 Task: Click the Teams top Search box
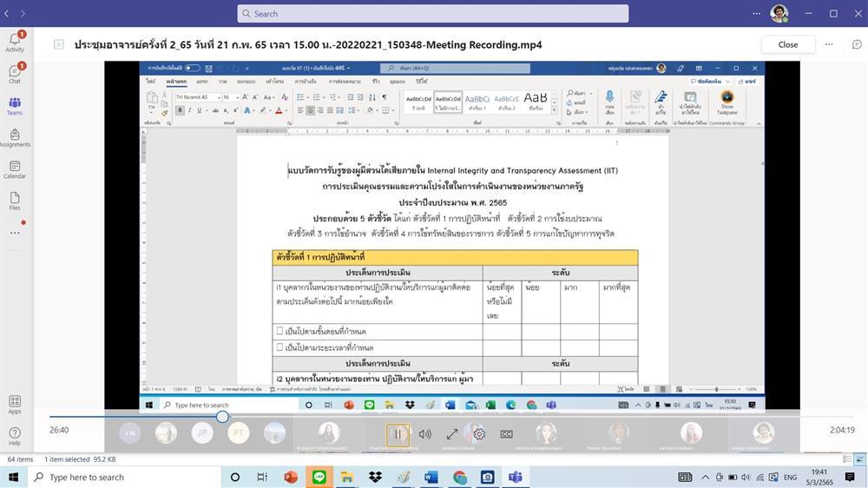[433, 13]
